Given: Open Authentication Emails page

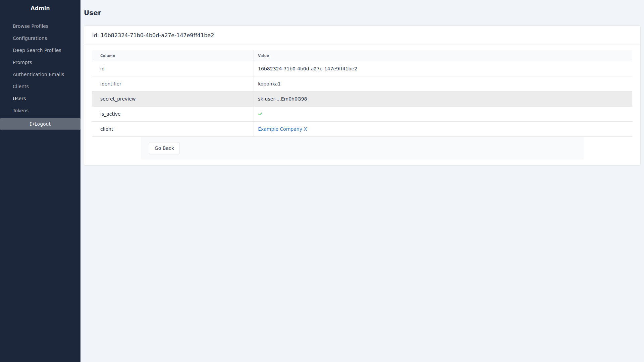Looking at the screenshot, I should (38, 74).
